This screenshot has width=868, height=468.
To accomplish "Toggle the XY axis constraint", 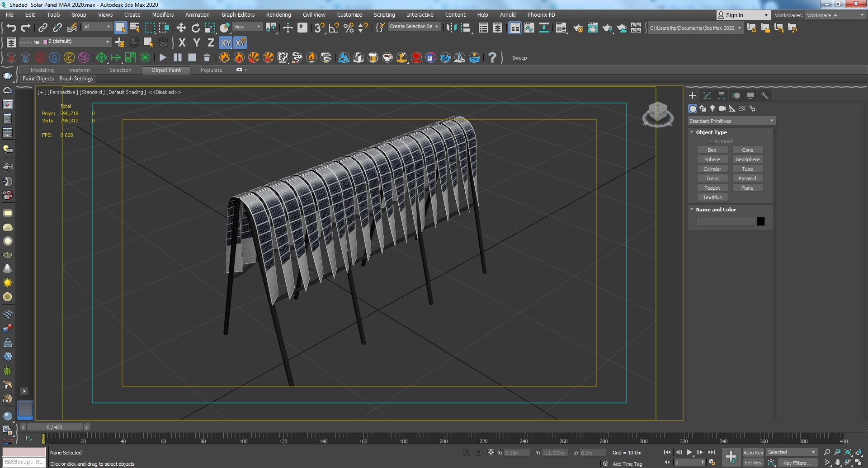I will point(226,43).
